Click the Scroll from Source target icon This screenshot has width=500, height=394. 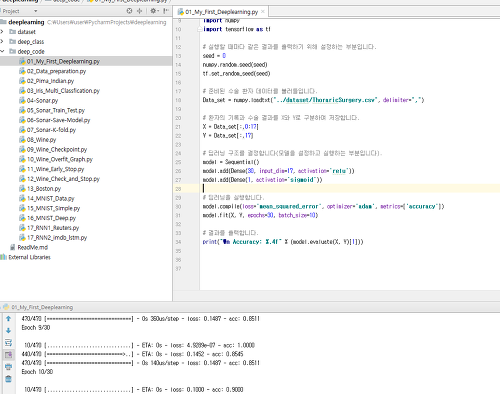coord(129,11)
